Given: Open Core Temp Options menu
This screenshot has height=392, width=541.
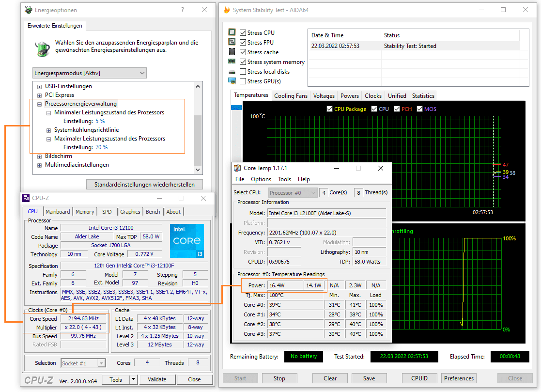Looking at the screenshot, I should [261, 179].
